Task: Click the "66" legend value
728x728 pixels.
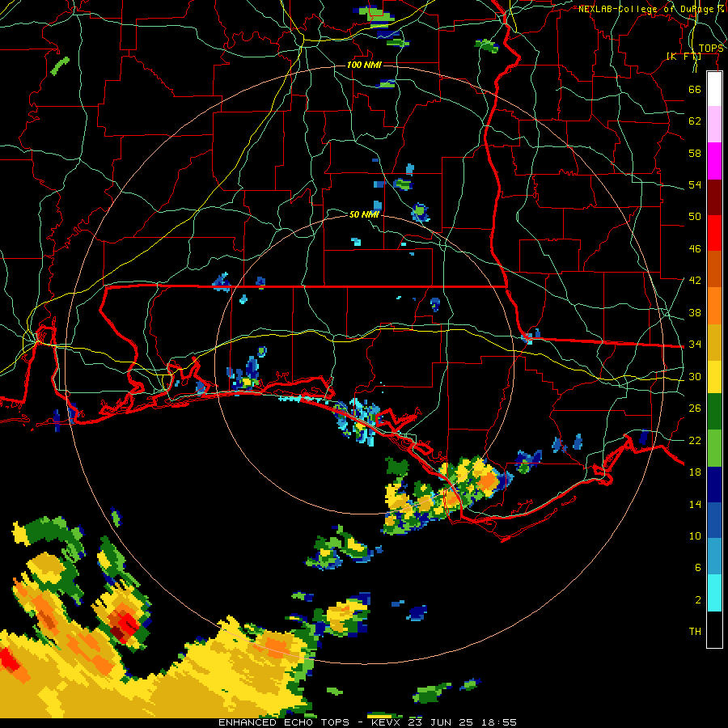Action: [x=695, y=89]
